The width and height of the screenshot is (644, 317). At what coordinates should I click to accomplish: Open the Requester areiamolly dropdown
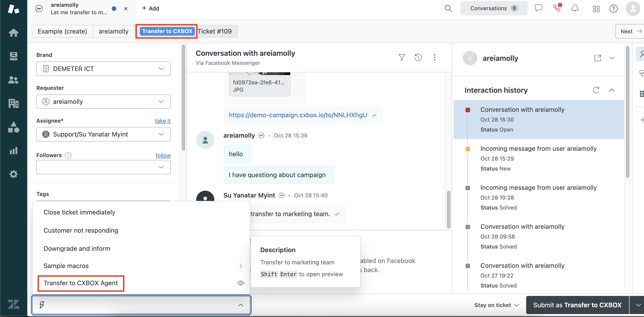(103, 102)
